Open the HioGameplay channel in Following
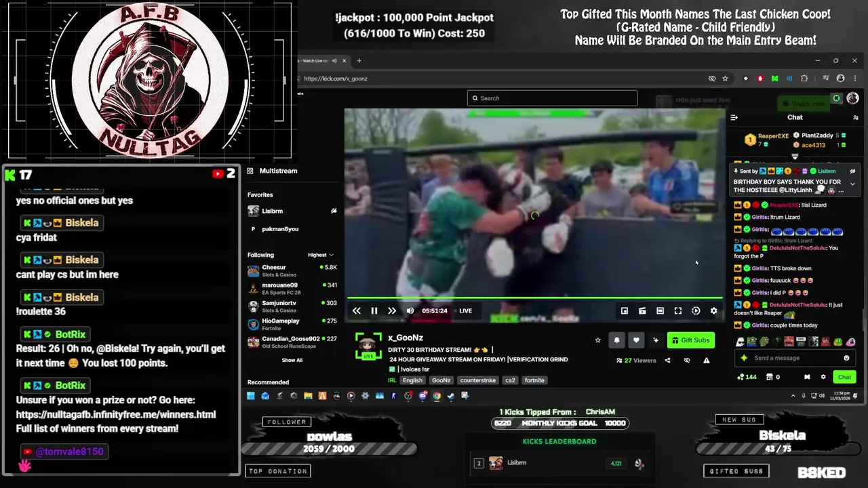 coord(292,324)
